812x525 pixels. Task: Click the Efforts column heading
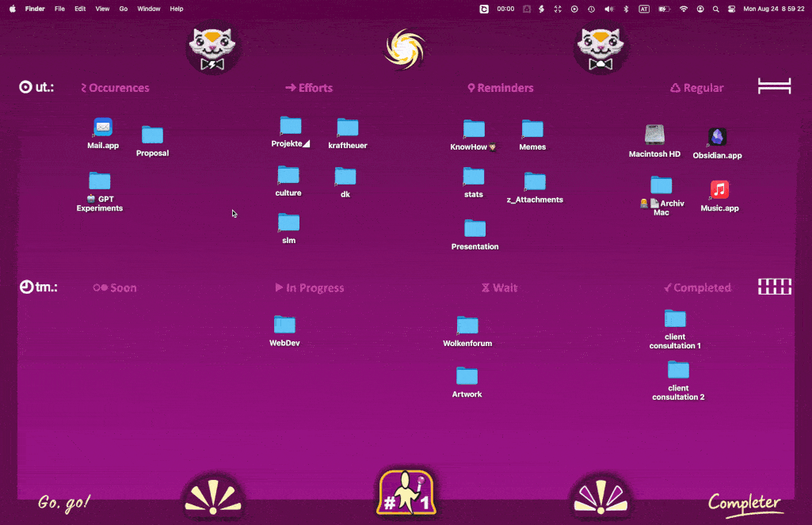[x=309, y=88]
